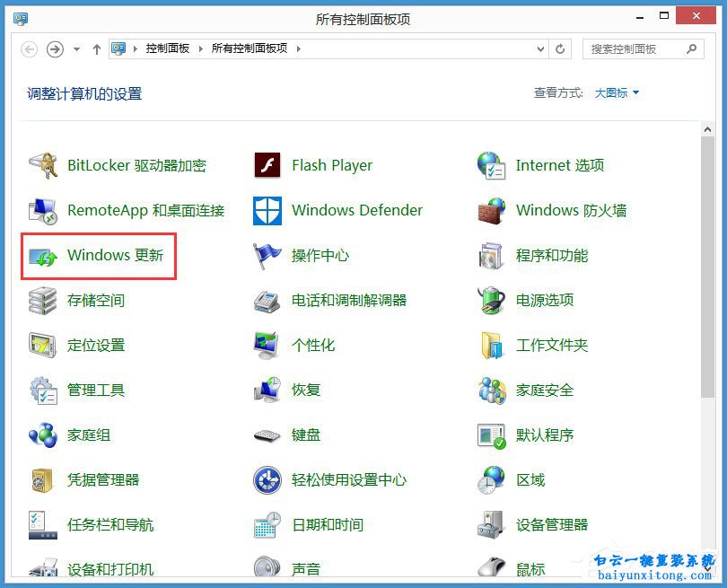
Task: Open the 大图标 view mode dropdown
Action: pyautogui.click(x=617, y=93)
